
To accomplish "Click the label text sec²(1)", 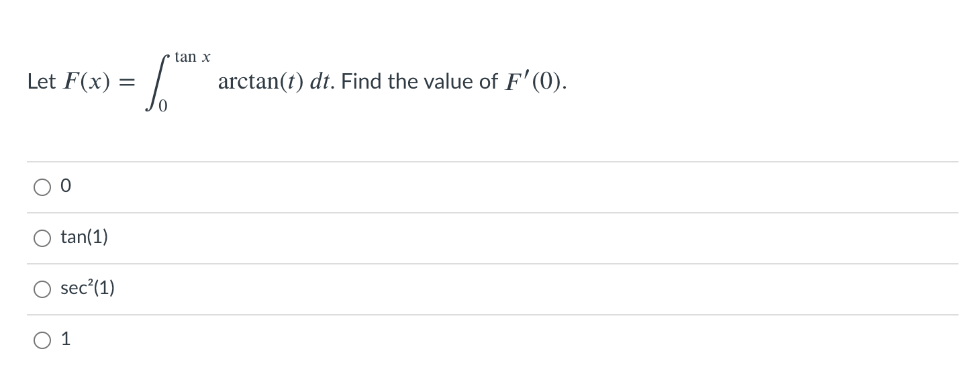I will click(x=87, y=288).
